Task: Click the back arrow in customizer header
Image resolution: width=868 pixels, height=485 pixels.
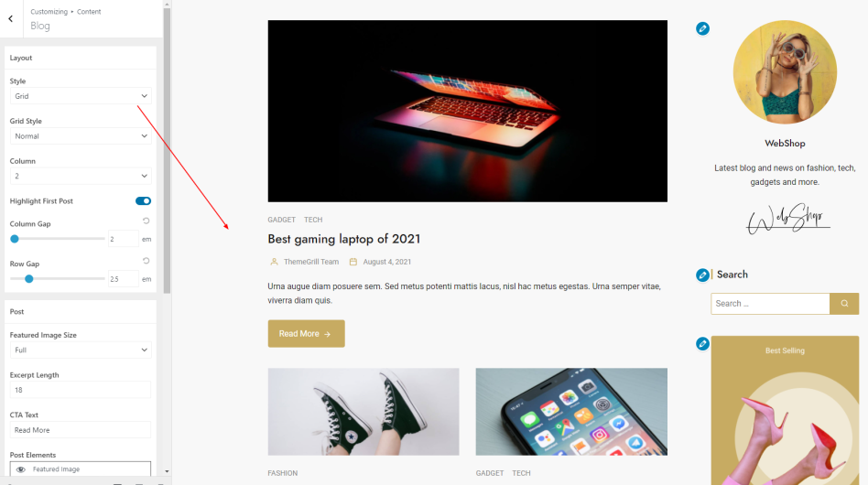Action: (x=10, y=19)
